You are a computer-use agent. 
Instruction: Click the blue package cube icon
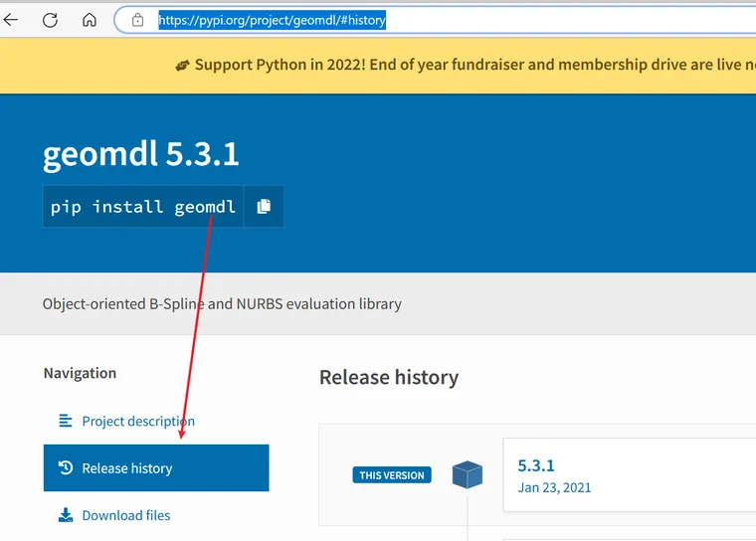click(x=468, y=474)
